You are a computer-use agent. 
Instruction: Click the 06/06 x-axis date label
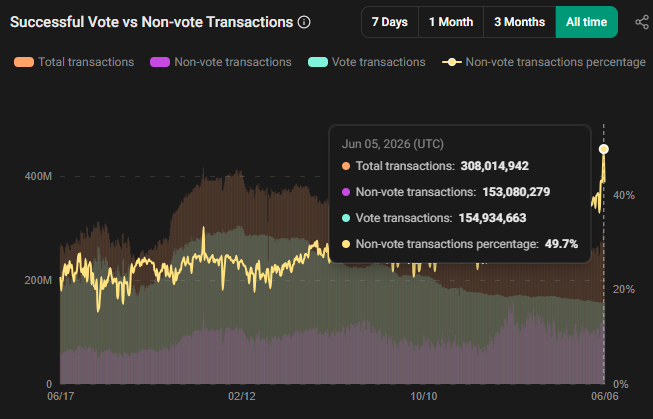tap(605, 396)
